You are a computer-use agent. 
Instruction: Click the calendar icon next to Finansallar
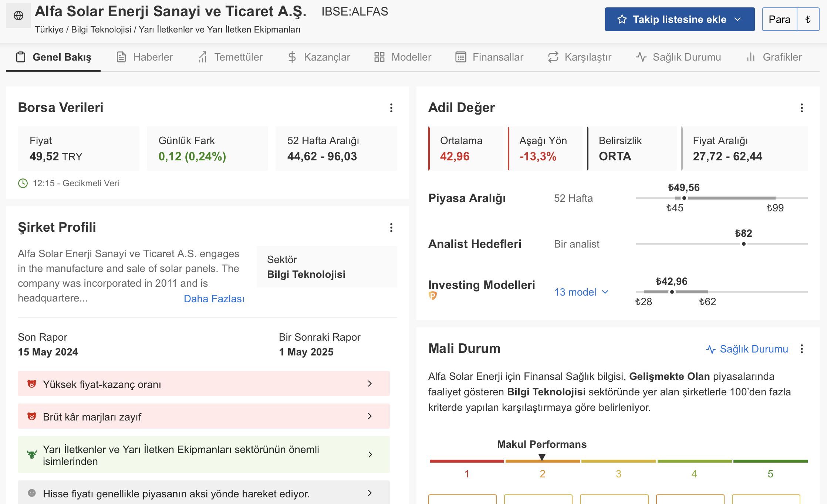pyautogui.click(x=461, y=57)
